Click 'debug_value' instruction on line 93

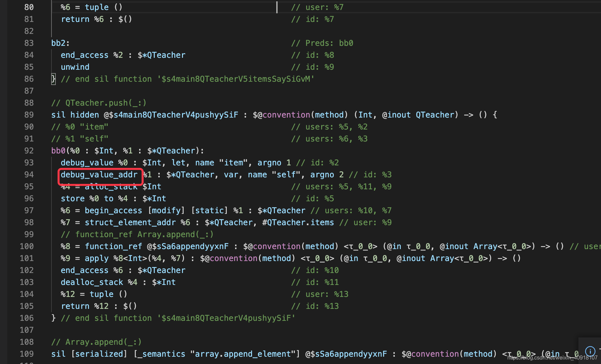pyautogui.click(x=87, y=163)
